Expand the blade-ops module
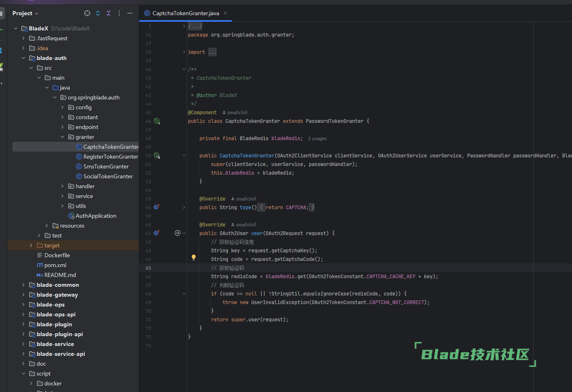The width and height of the screenshot is (572, 392). click(x=23, y=304)
